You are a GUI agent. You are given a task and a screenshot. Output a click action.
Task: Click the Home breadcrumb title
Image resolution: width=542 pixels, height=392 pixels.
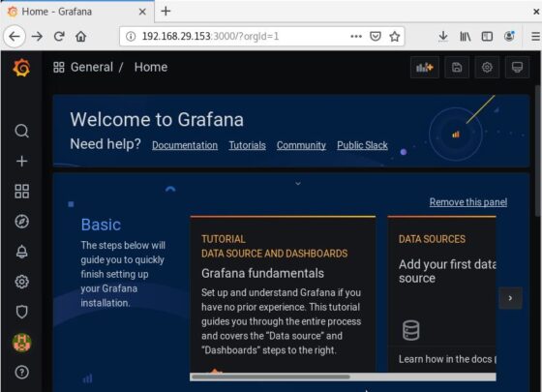click(151, 67)
